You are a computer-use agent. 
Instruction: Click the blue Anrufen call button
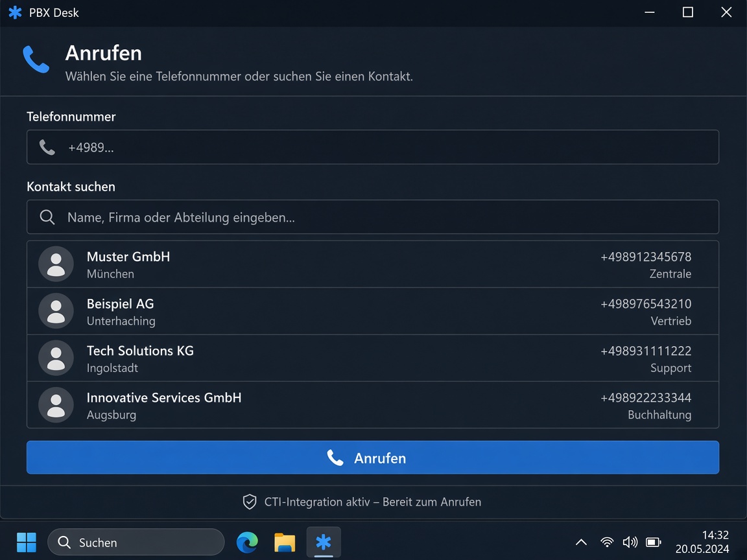(373, 458)
